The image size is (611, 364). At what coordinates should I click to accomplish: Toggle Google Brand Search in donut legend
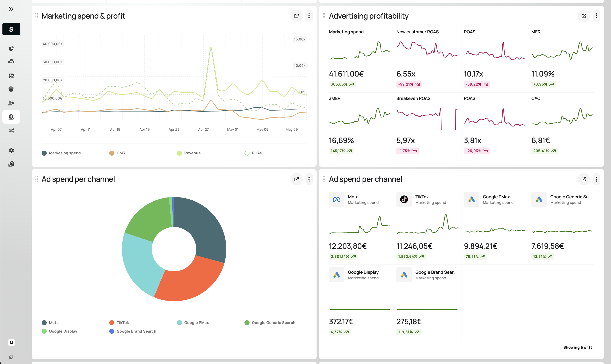coord(133,331)
